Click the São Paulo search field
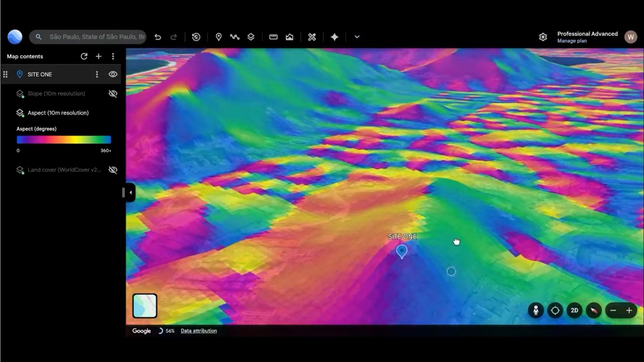Screen dimensions: 644x362 click(x=88, y=37)
